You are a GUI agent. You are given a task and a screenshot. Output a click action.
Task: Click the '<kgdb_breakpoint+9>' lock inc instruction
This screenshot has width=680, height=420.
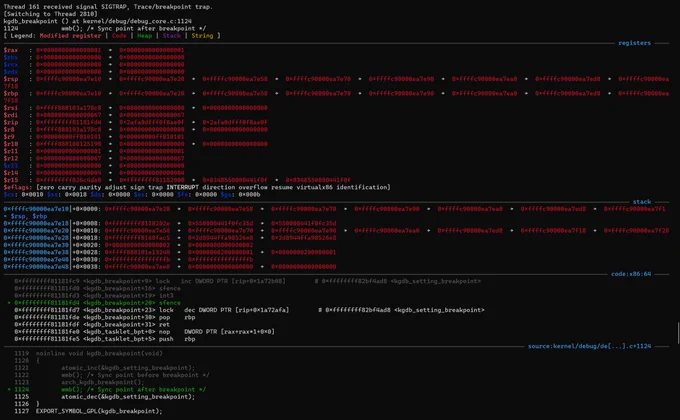pyautogui.click(x=247, y=281)
